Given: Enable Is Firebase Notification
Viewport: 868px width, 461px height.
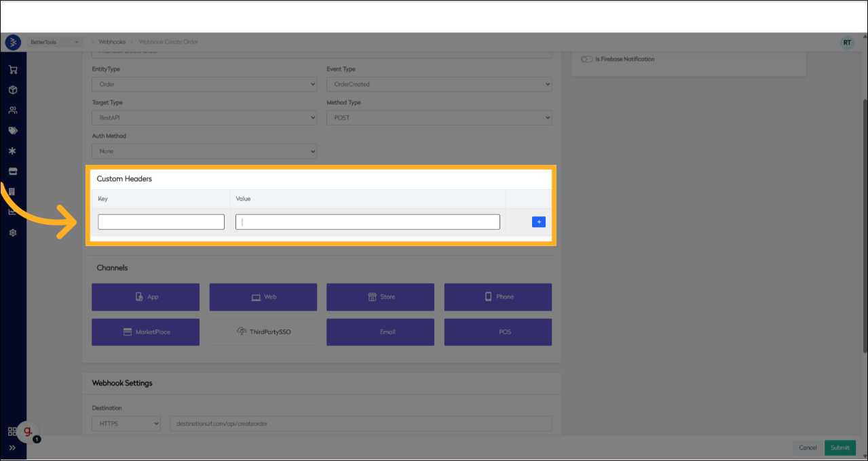Looking at the screenshot, I should (586, 59).
